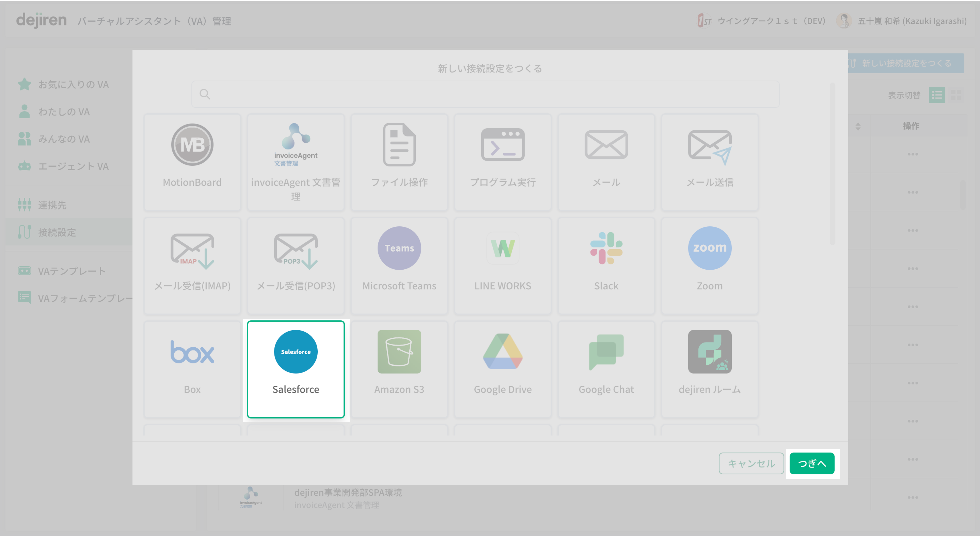Select the Google Drive connector

coord(502,369)
